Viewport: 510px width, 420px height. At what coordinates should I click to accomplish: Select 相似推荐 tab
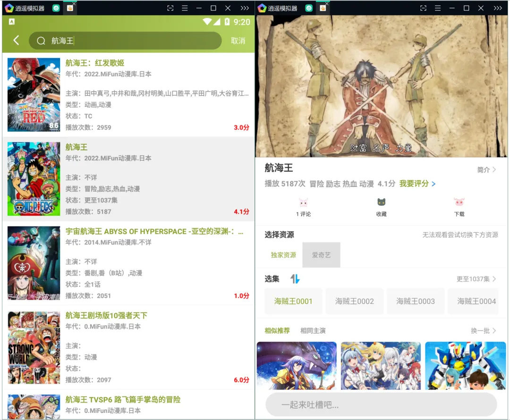click(x=277, y=331)
